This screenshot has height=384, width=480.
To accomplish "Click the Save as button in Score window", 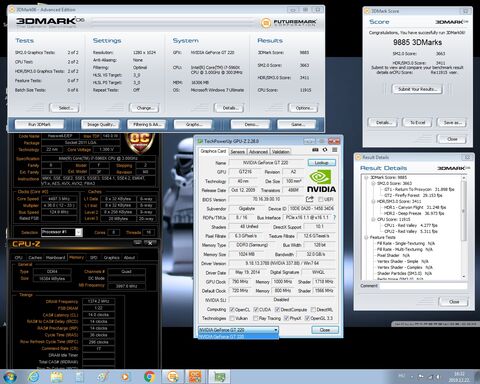I will (452, 123).
